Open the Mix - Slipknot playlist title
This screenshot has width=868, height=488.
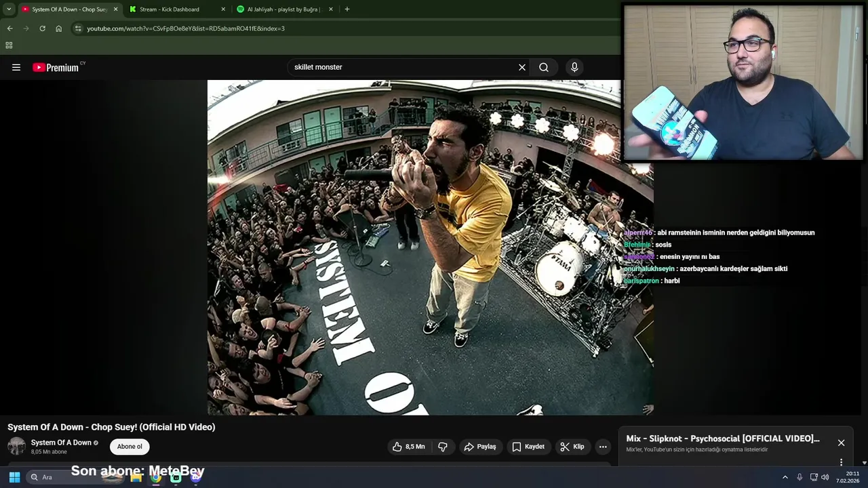click(723, 439)
